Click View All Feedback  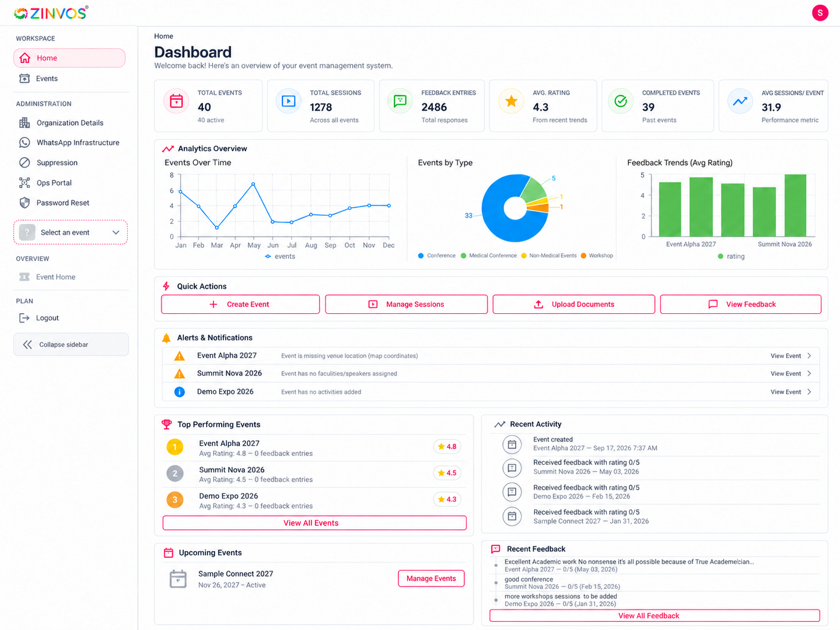tap(654, 615)
